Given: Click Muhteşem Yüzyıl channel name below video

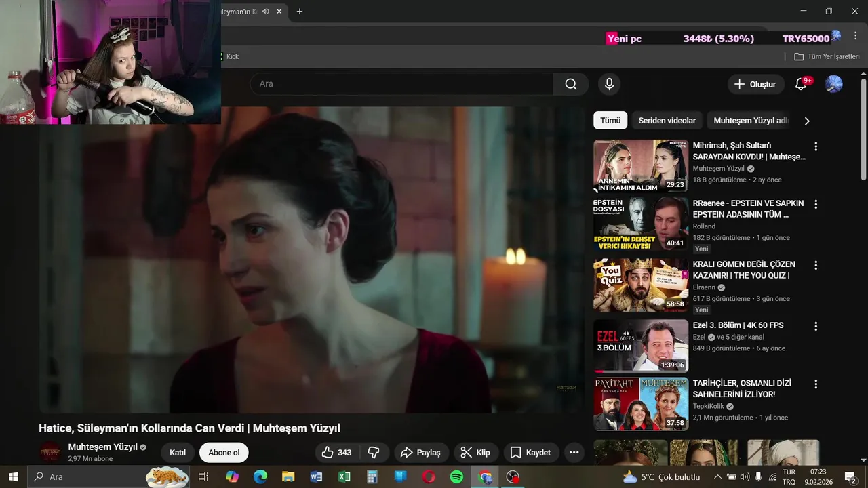Looking at the screenshot, I should [x=102, y=447].
